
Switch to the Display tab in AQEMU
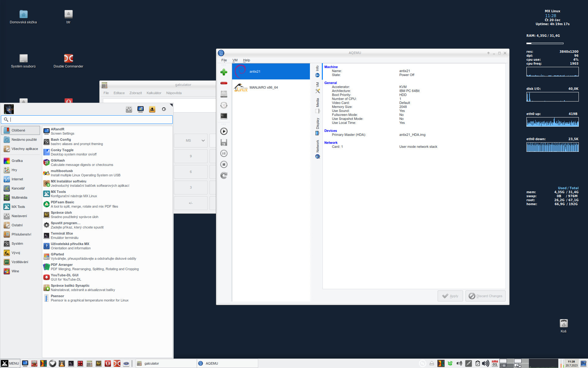coord(318,126)
